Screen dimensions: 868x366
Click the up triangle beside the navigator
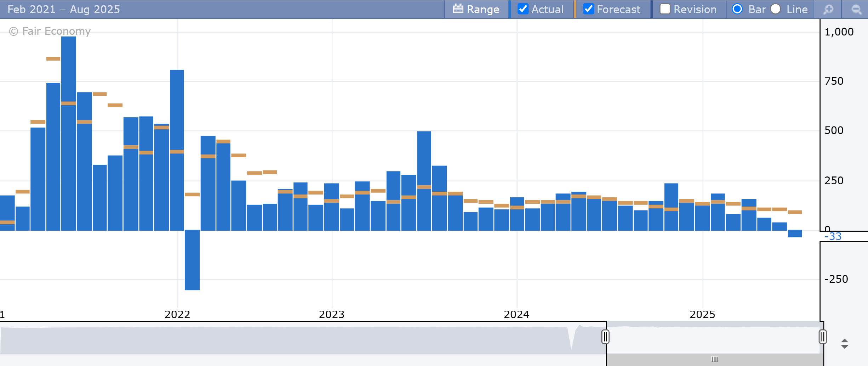[845, 340]
